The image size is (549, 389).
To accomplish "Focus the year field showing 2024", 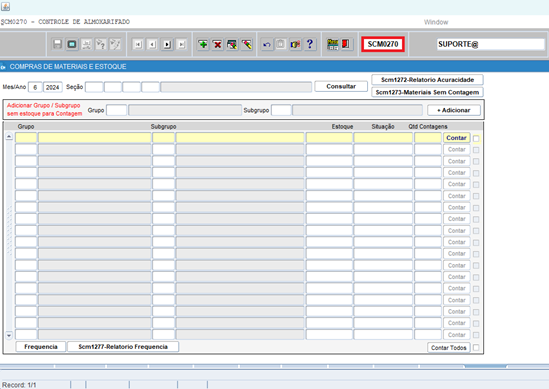I will click(x=53, y=87).
